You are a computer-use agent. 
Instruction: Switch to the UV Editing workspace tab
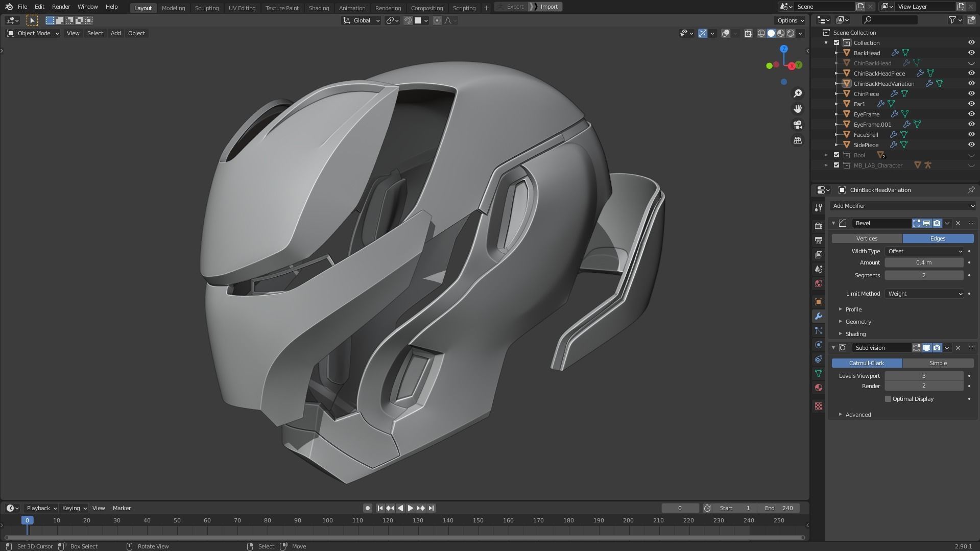[242, 8]
